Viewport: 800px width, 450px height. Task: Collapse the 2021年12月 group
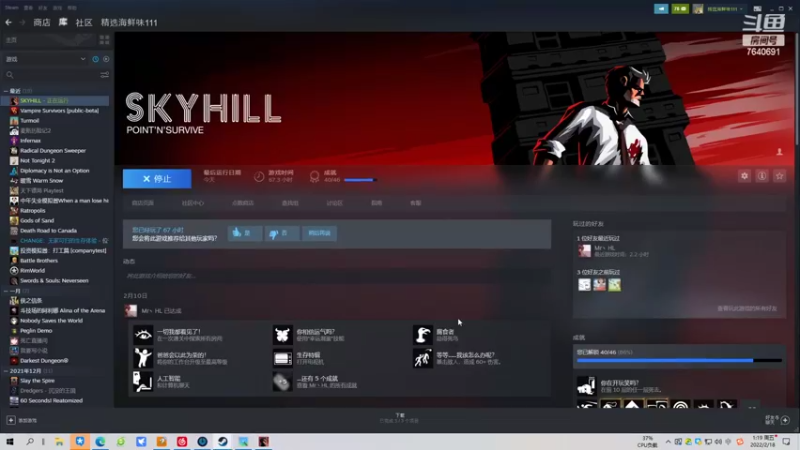[x=6, y=371]
